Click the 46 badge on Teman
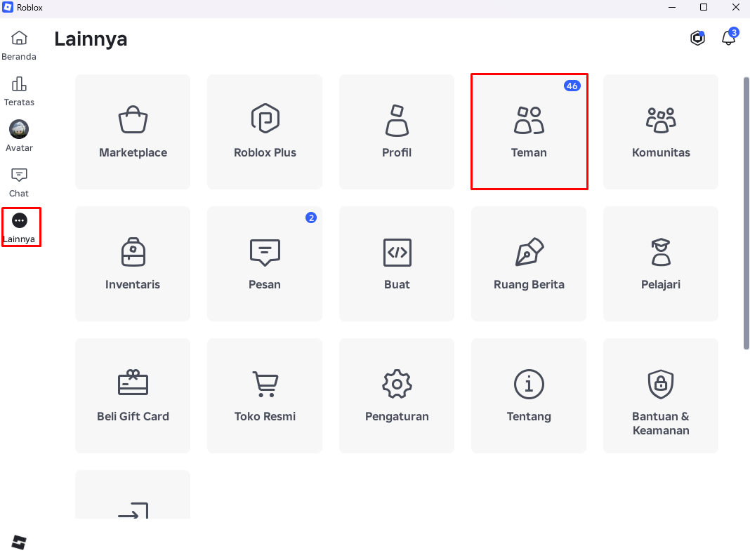This screenshot has width=750, height=560. coord(572,86)
